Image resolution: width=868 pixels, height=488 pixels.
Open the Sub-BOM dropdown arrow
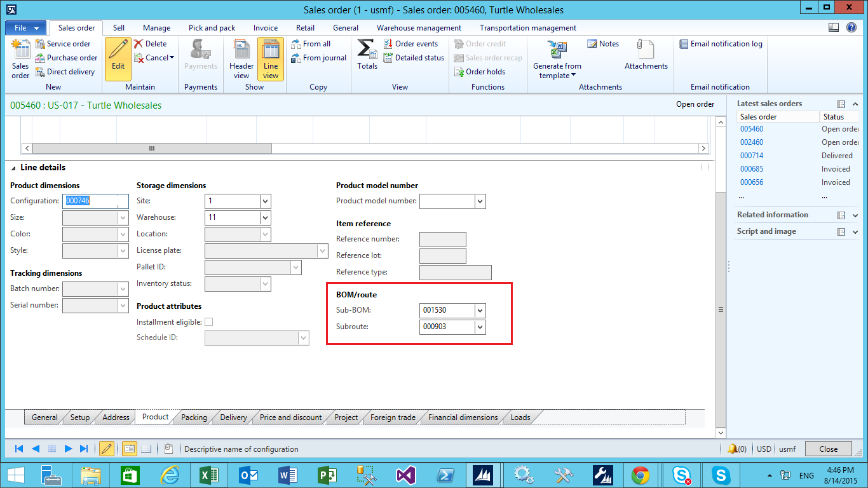[x=480, y=311]
